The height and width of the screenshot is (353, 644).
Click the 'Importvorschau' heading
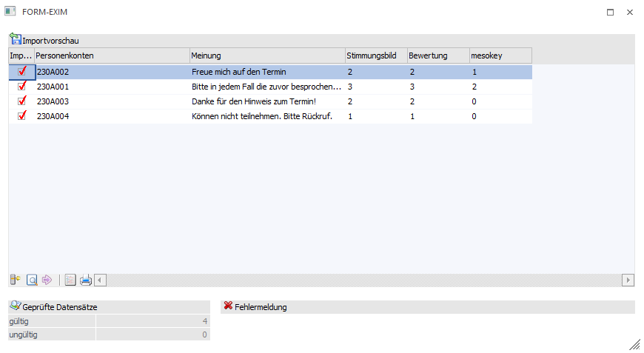pyautogui.click(x=50, y=41)
